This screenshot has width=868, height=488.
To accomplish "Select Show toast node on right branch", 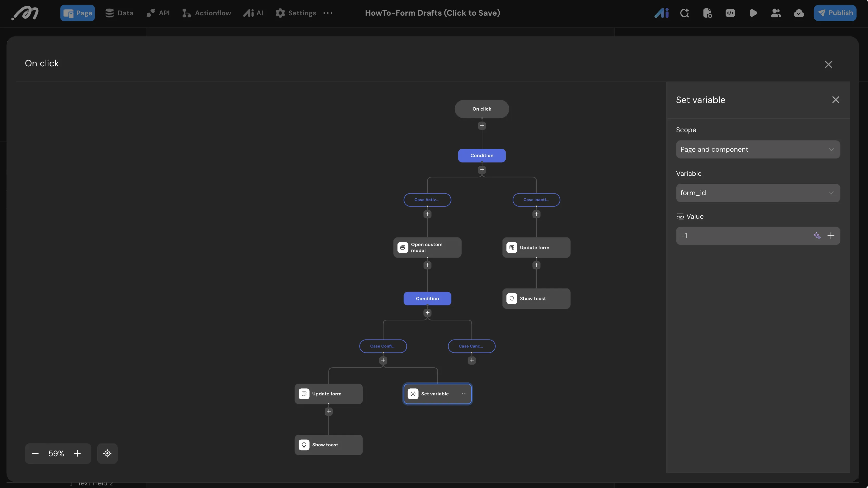I will click(536, 298).
